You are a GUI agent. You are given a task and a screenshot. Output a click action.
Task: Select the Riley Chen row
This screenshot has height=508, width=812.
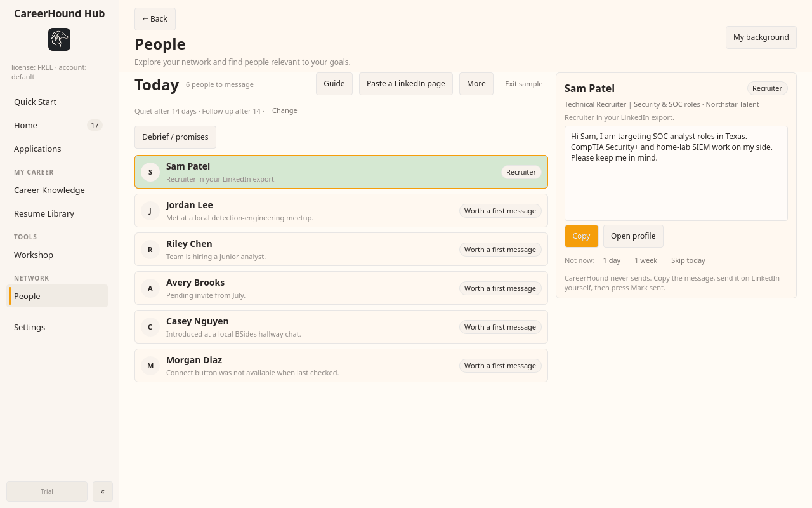341,250
